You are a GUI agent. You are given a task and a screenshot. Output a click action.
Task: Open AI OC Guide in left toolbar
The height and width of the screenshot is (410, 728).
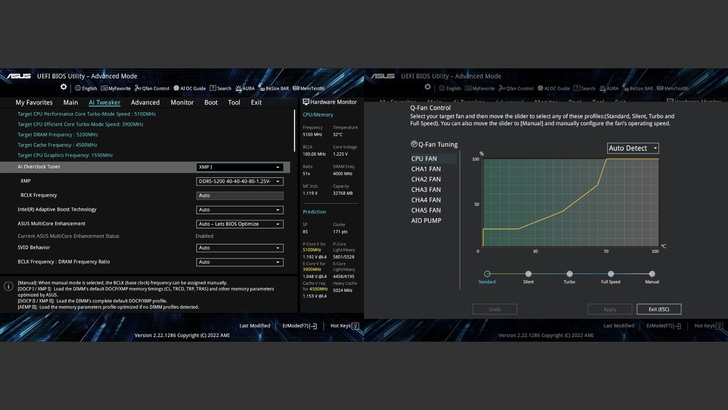click(x=189, y=88)
